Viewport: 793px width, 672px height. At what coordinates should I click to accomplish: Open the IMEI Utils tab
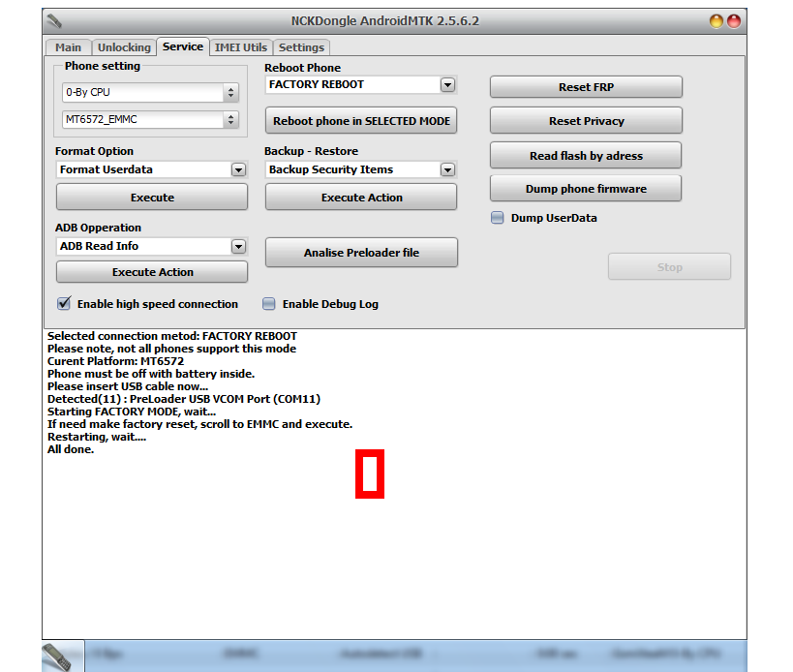click(x=241, y=47)
